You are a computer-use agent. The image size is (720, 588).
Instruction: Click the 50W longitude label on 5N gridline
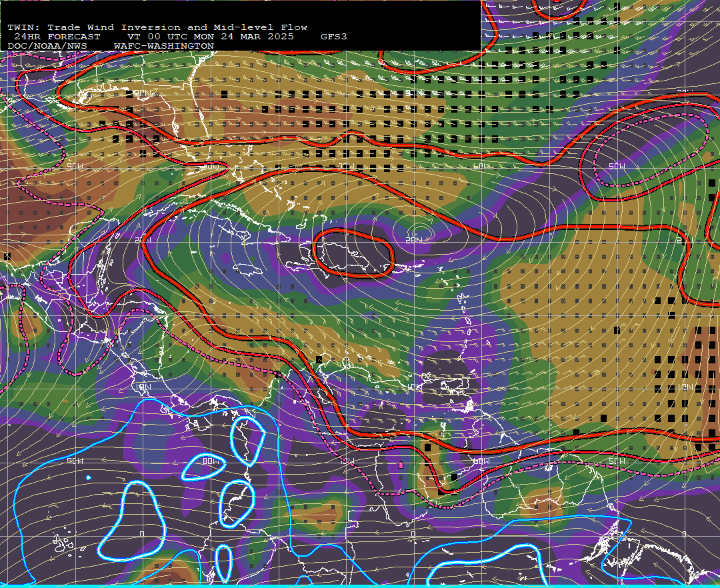617,461
